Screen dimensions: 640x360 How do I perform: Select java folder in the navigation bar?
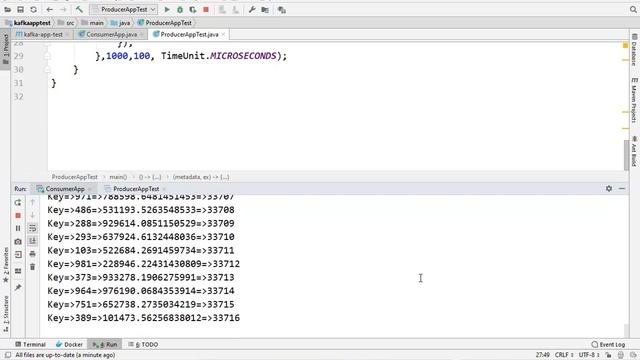(x=121, y=23)
